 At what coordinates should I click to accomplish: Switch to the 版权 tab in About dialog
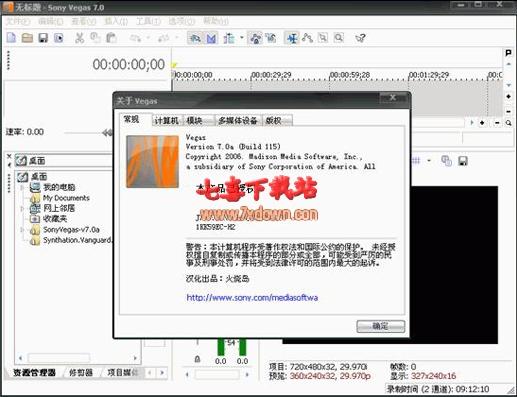point(277,120)
